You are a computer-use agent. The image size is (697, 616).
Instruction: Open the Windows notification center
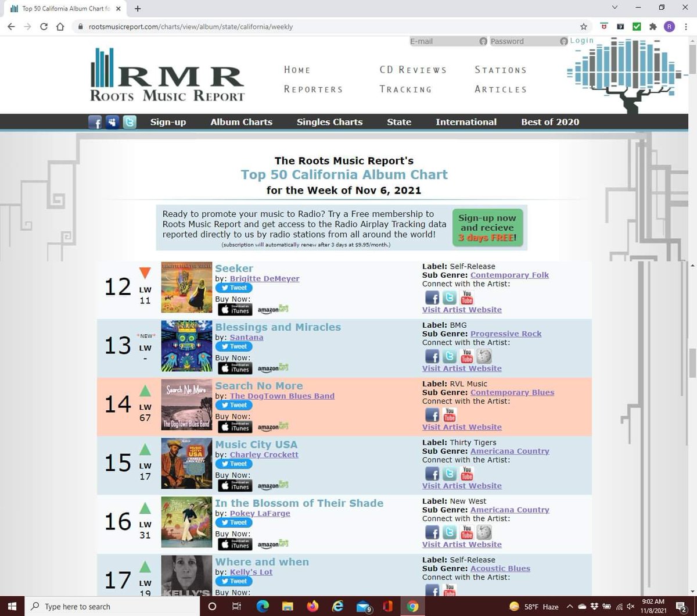coord(681,606)
